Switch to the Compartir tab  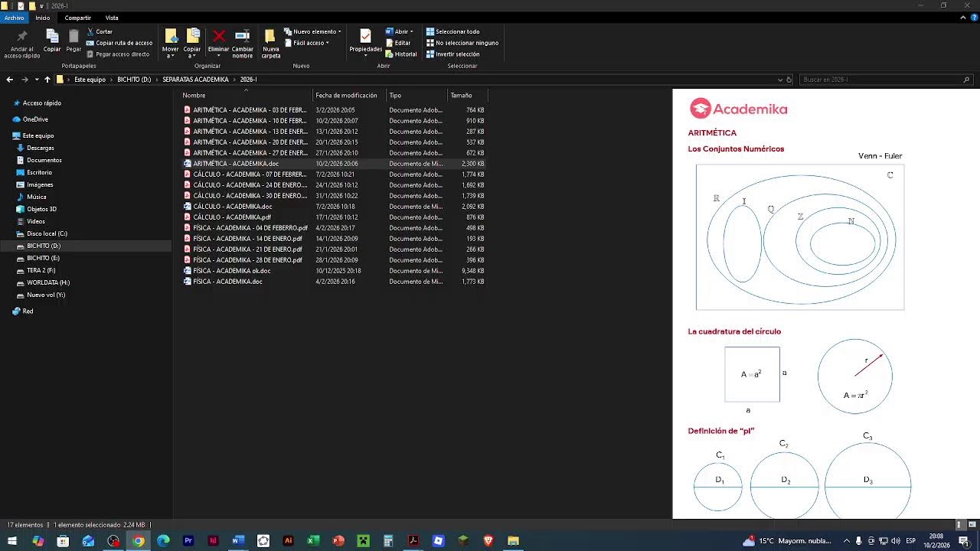[x=77, y=18]
